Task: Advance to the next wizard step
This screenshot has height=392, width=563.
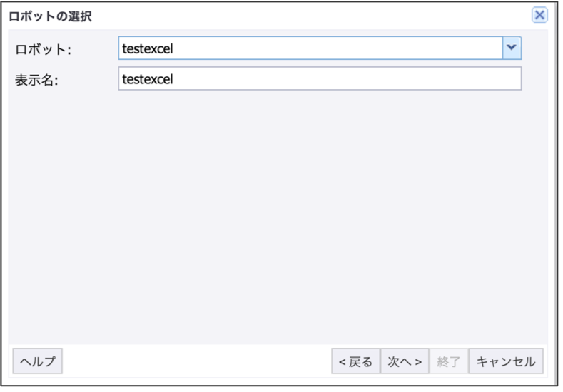Action: [x=405, y=361]
